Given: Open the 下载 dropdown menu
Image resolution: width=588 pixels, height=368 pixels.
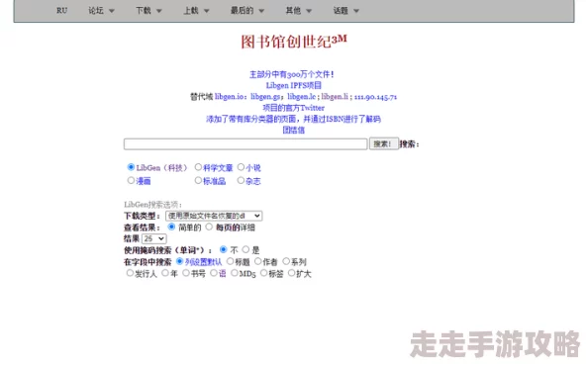Looking at the screenshot, I should tap(148, 11).
